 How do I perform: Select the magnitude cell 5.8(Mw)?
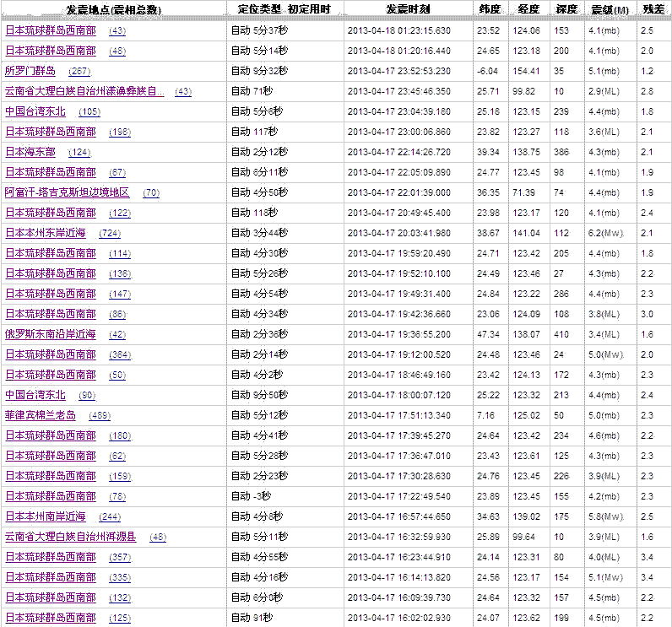(606, 517)
